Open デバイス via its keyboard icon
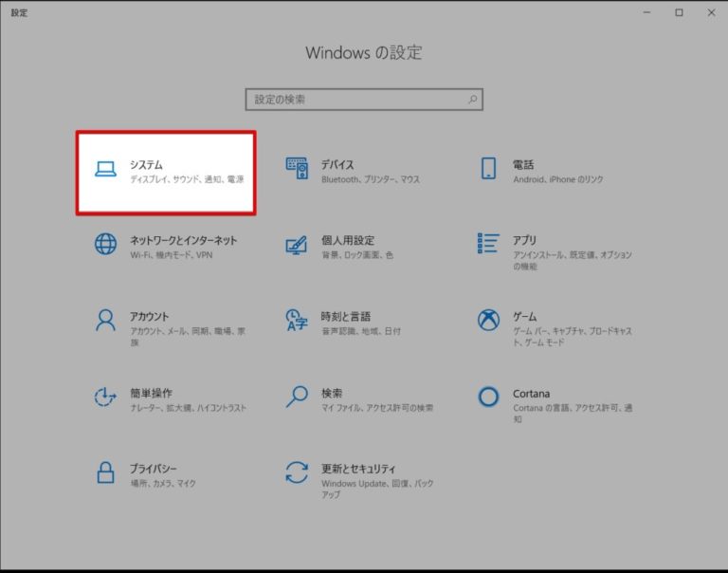The image size is (728, 573). tap(297, 168)
